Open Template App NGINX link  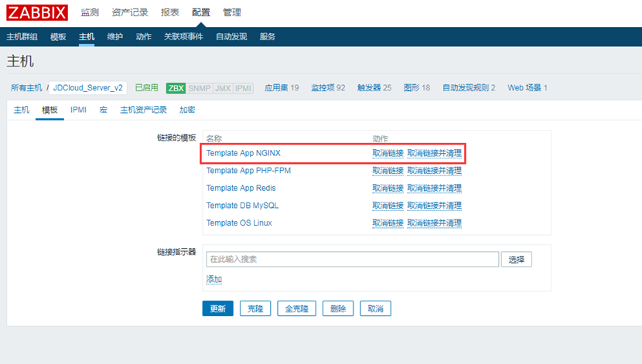243,153
